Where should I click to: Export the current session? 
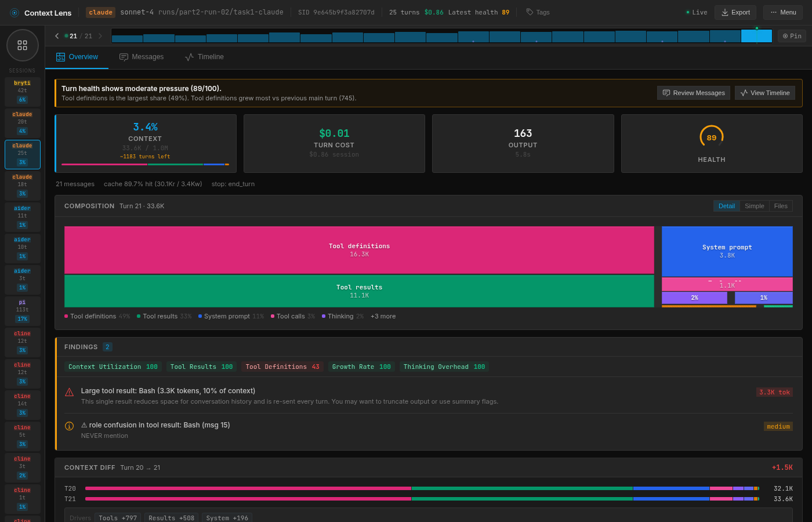click(x=735, y=12)
